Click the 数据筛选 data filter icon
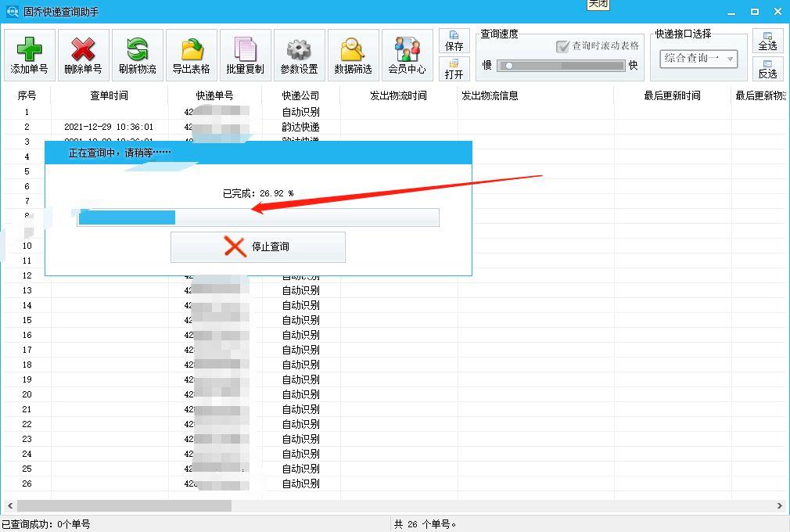 [x=353, y=54]
